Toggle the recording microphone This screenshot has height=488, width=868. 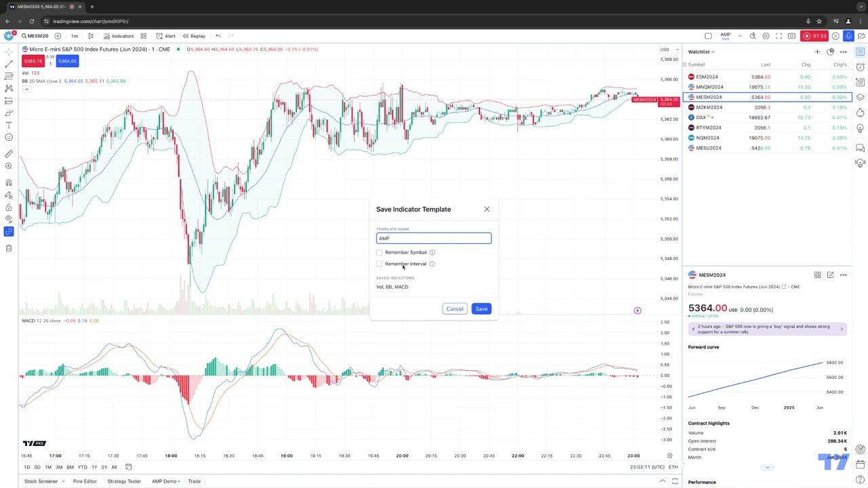coord(848,36)
